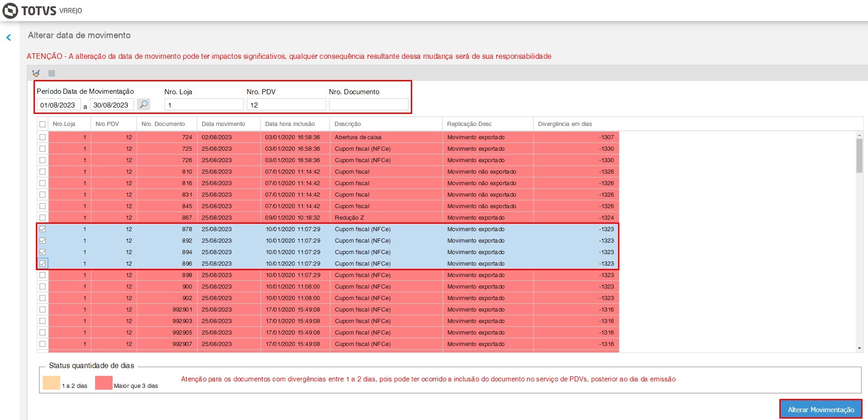Sort by Data hora inclusão column header
The image size is (868, 420).
pyautogui.click(x=295, y=124)
